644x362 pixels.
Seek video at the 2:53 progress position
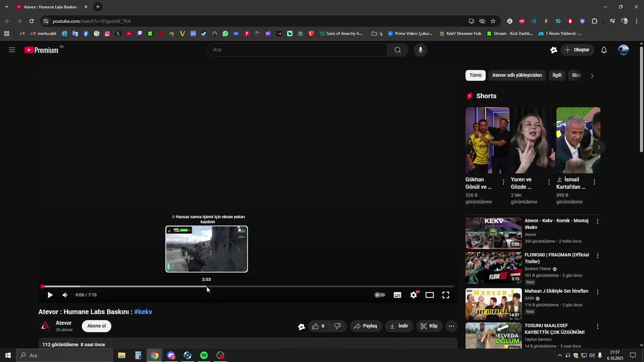pyautogui.click(x=206, y=287)
